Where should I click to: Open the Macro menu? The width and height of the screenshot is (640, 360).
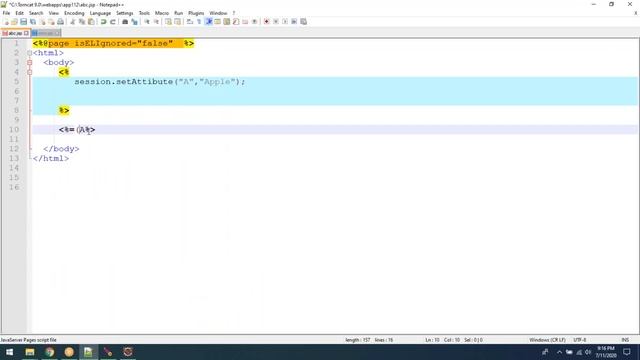click(x=162, y=13)
